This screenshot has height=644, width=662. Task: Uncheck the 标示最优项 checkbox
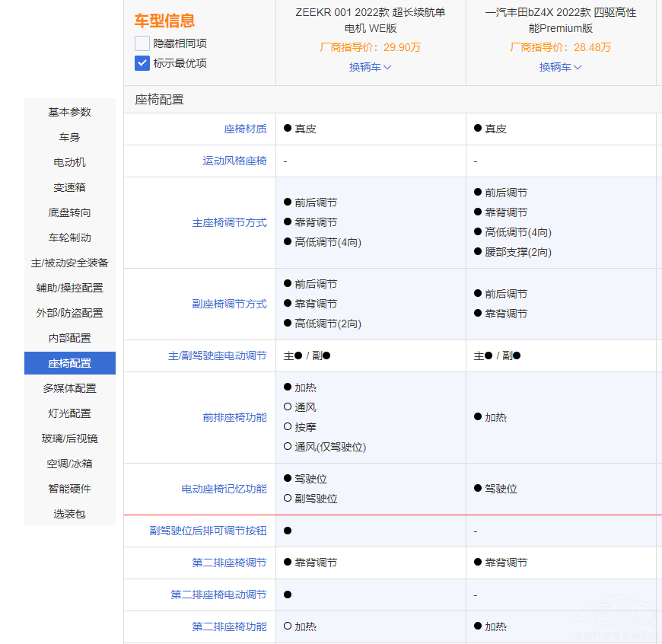pyautogui.click(x=142, y=63)
